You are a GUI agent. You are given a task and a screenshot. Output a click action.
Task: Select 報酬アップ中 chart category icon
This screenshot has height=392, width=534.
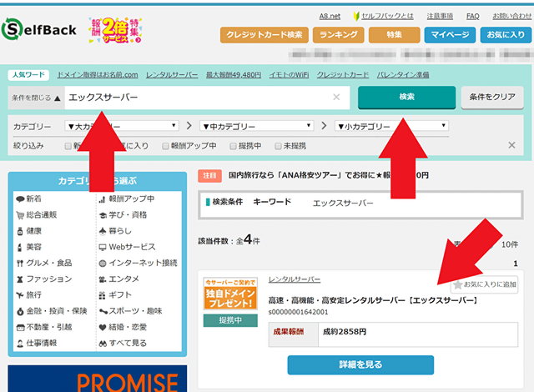pos(102,199)
